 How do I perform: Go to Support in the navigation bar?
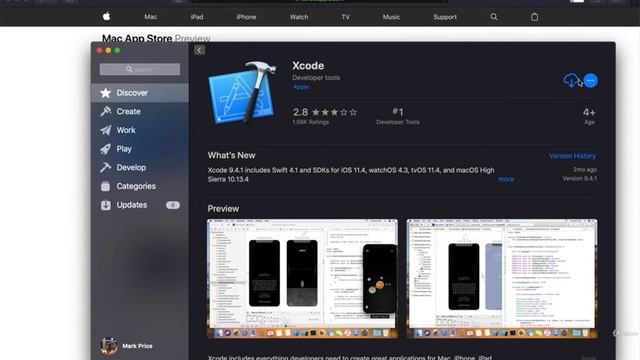click(x=445, y=17)
